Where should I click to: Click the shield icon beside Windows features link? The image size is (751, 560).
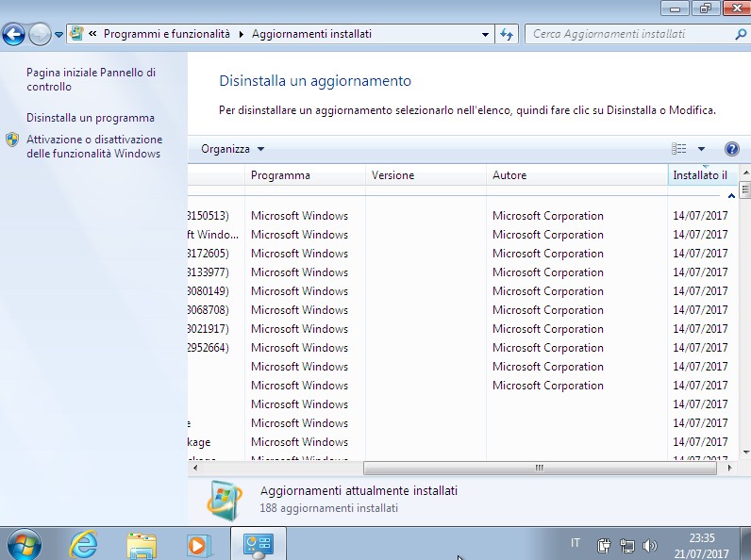(x=12, y=140)
